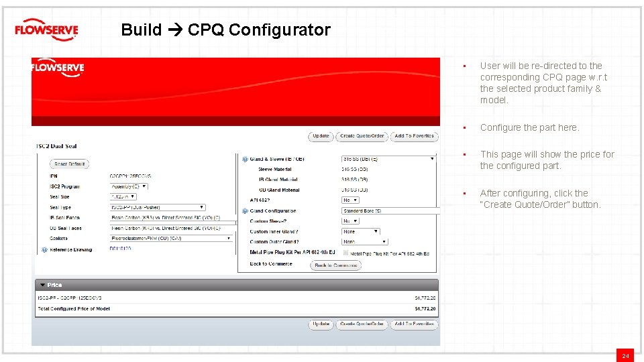Open the Gland Configuration dropdown
The image size is (644, 362).
point(390,211)
